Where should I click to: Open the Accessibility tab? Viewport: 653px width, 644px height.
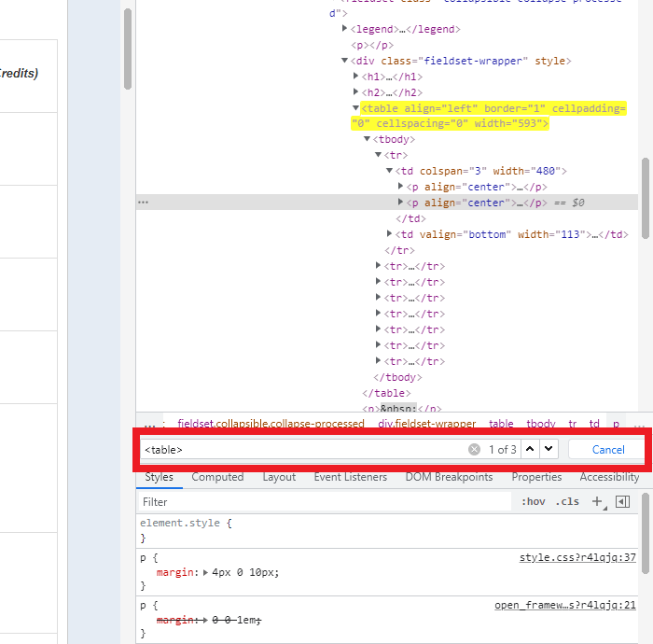tap(609, 477)
